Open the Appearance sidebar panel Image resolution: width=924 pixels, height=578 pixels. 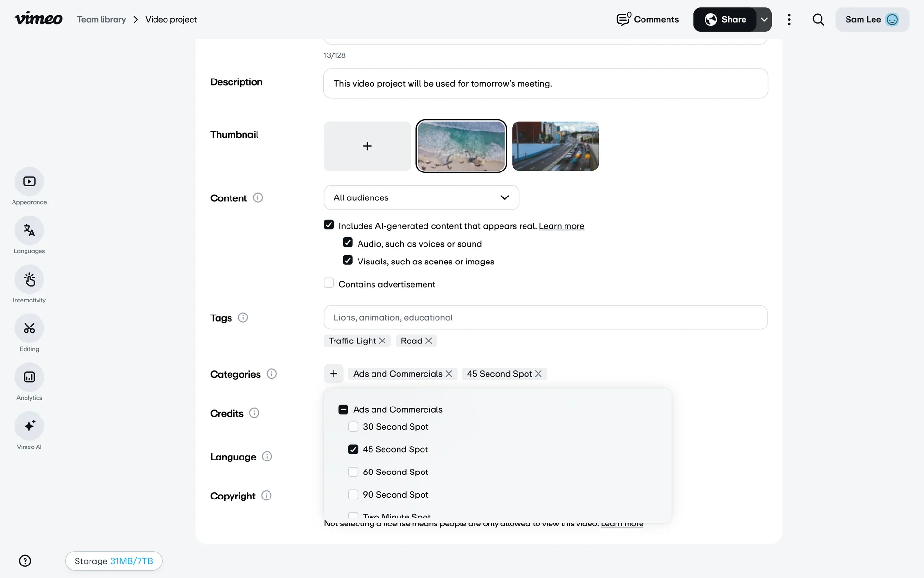[29, 182]
